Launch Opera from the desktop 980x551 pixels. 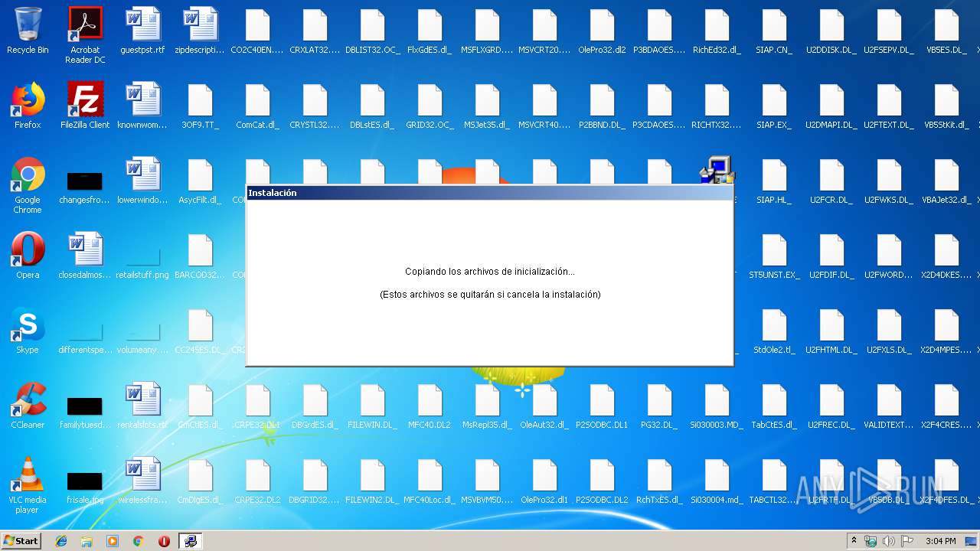(x=28, y=256)
